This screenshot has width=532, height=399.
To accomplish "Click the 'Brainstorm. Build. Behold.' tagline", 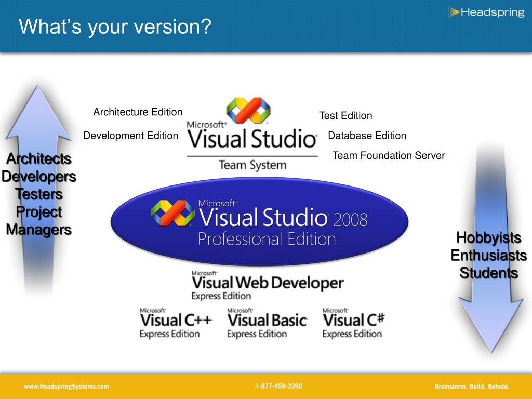I will tap(472, 387).
